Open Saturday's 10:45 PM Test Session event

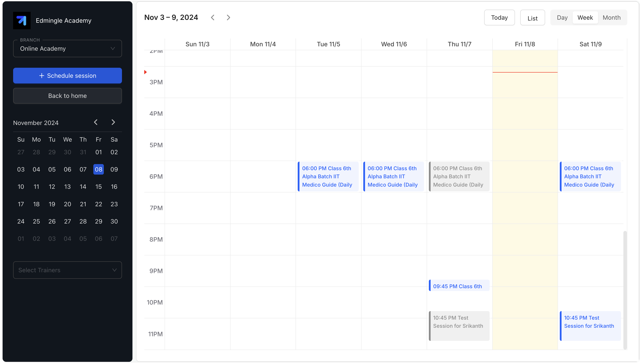point(590,326)
